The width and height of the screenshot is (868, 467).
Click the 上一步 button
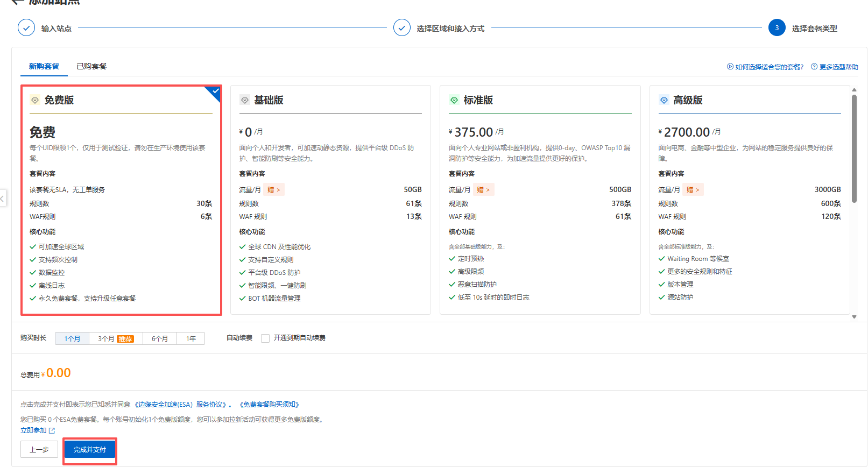pos(39,449)
